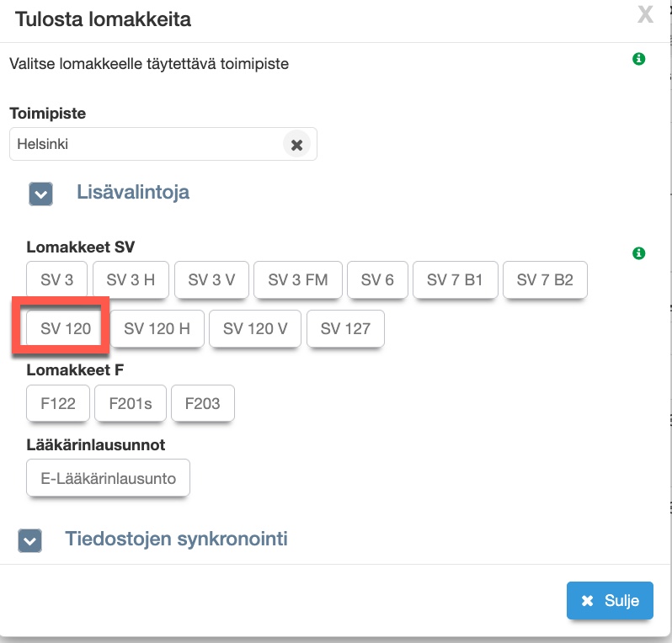Select the SV 120 form

[66, 329]
